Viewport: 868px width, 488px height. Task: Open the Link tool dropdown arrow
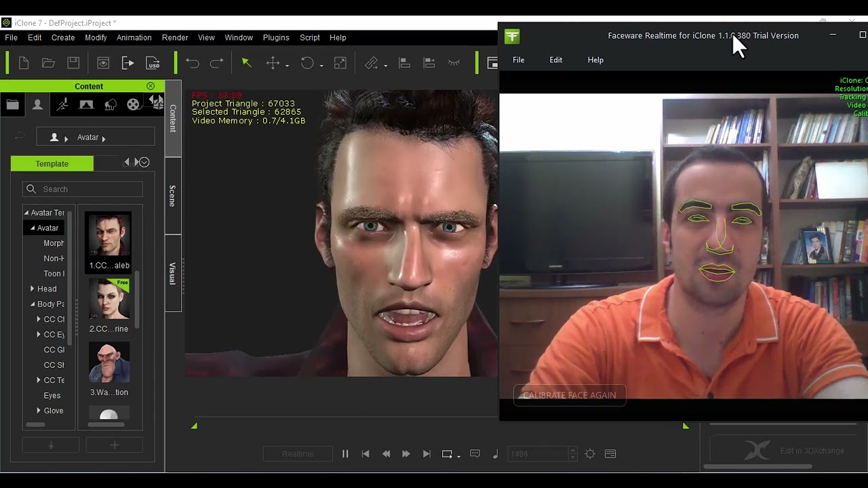(385, 65)
